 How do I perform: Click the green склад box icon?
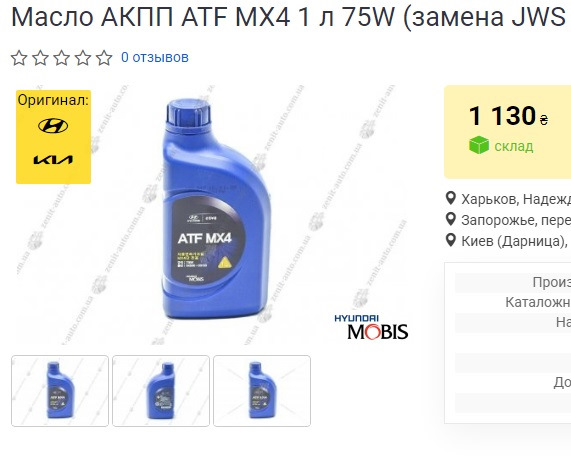[x=479, y=145]
